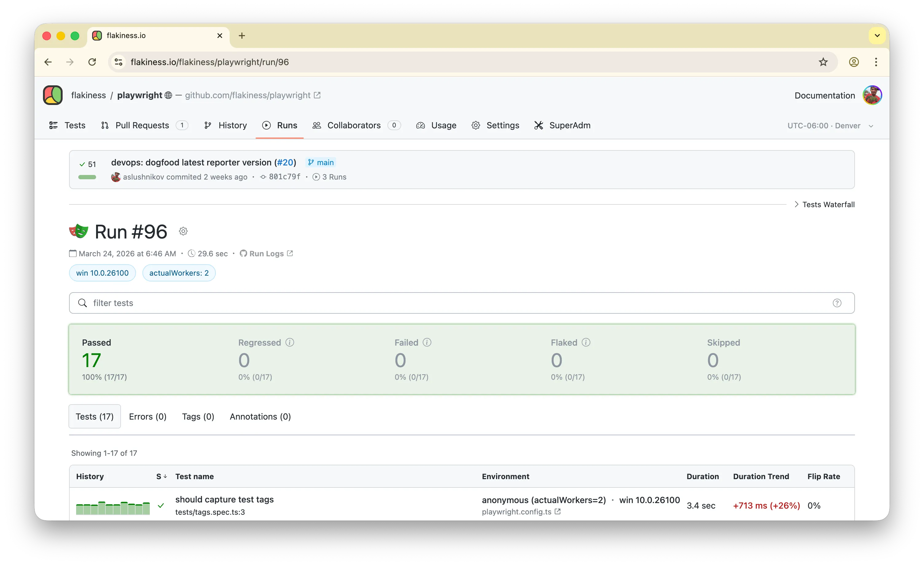Click the passed checkmark for should capture test tags

(161, 506)
